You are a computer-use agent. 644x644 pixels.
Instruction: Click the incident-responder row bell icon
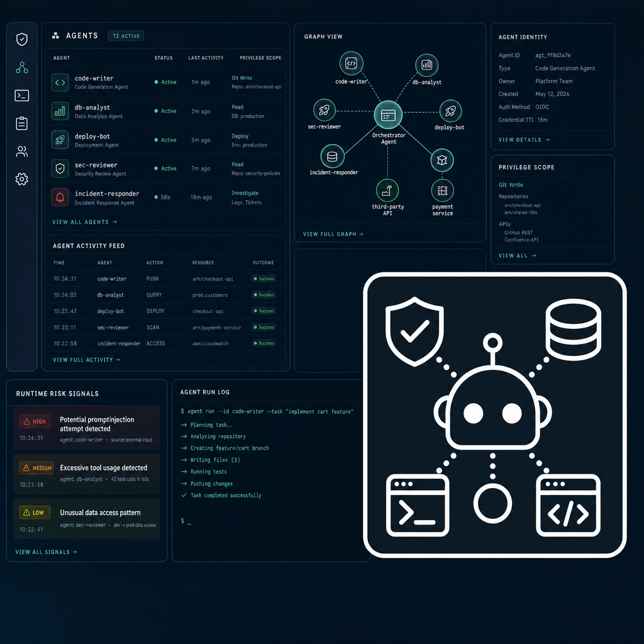[60, 197]
